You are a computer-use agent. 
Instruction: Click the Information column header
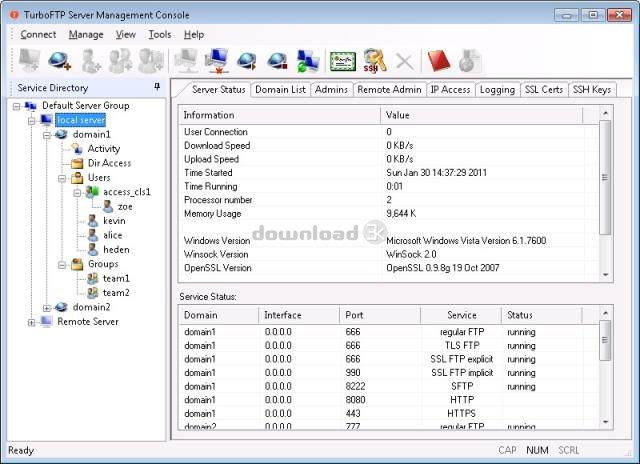(x=280, y=115)
